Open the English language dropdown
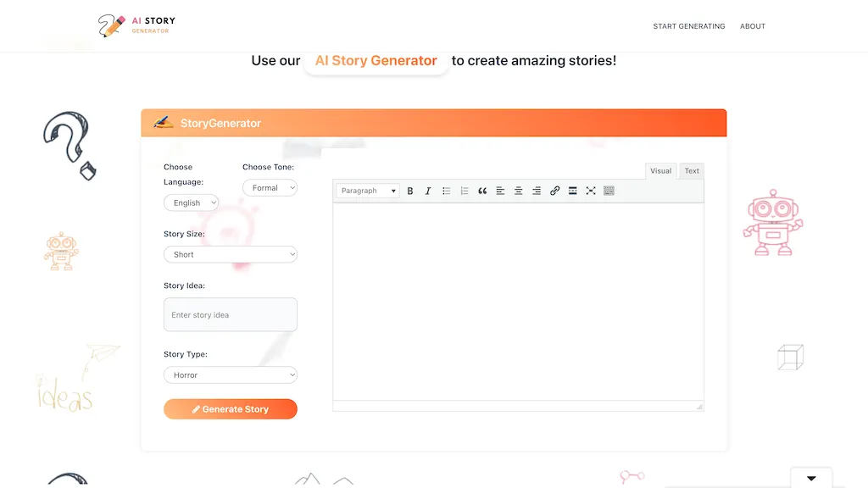Image resolution: width=868 pixels, height=488 pixels. click(x=191, y=203)
